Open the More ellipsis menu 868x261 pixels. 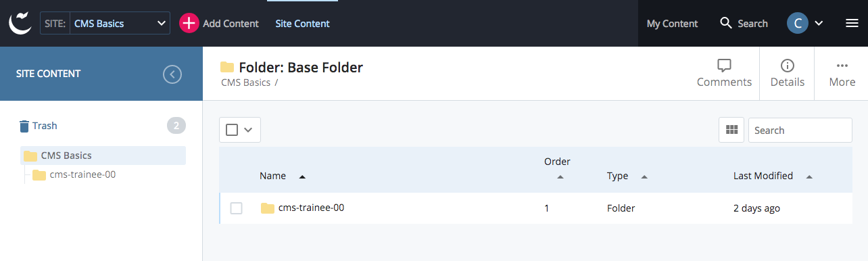842,66
